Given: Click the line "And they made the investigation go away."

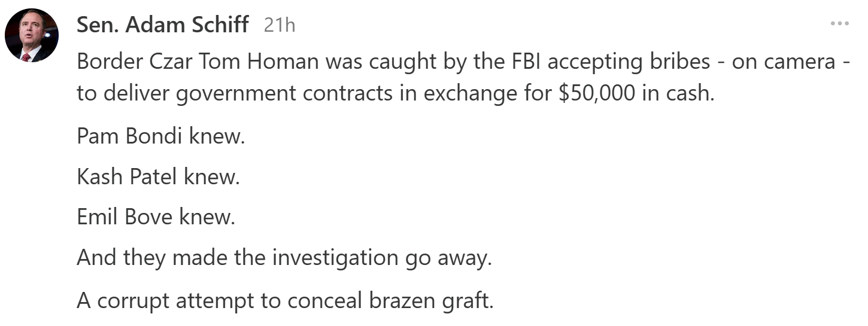Looking at the screenshot, I should tap(284, 258).
